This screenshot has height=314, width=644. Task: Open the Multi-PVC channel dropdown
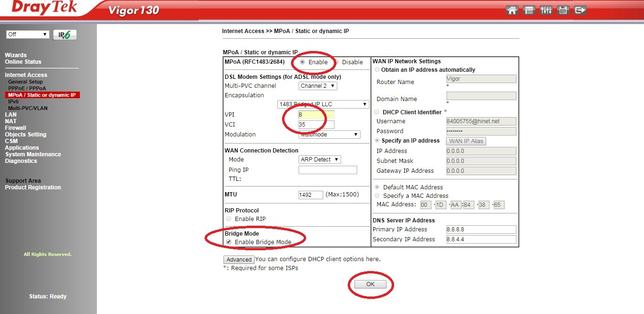318,86
